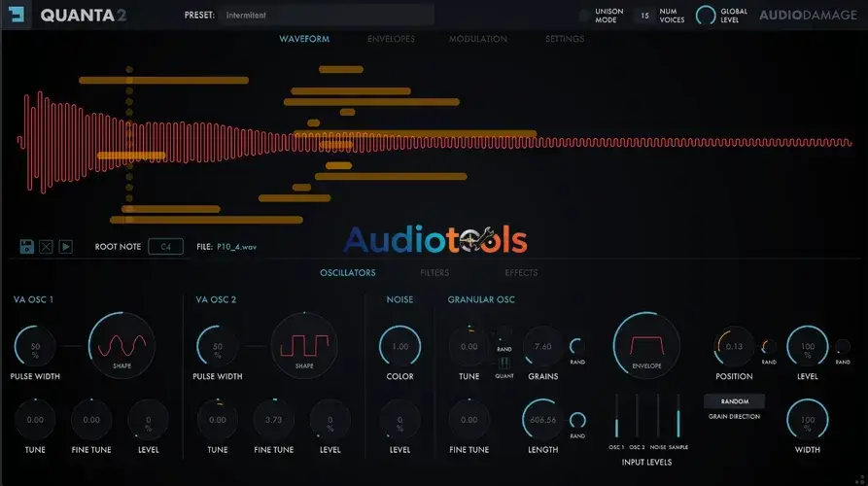Click the Quanta 2 logo icon

[17, 15]
